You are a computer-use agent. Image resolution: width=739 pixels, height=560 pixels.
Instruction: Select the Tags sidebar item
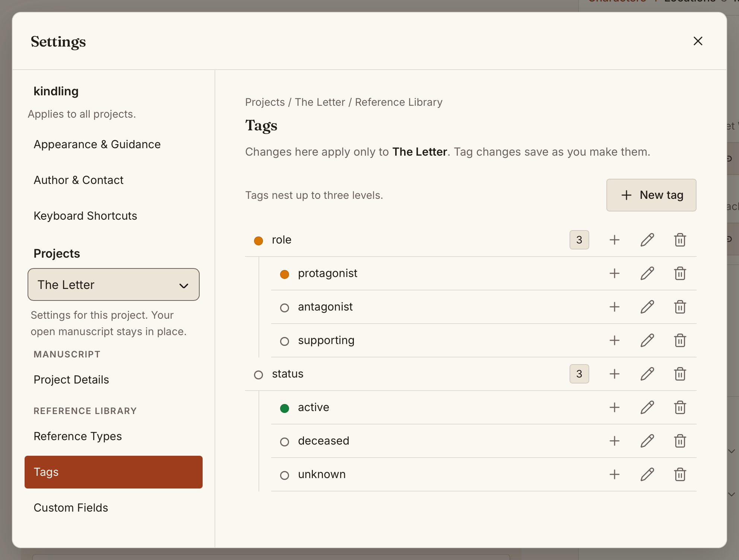tap(114, 472)
